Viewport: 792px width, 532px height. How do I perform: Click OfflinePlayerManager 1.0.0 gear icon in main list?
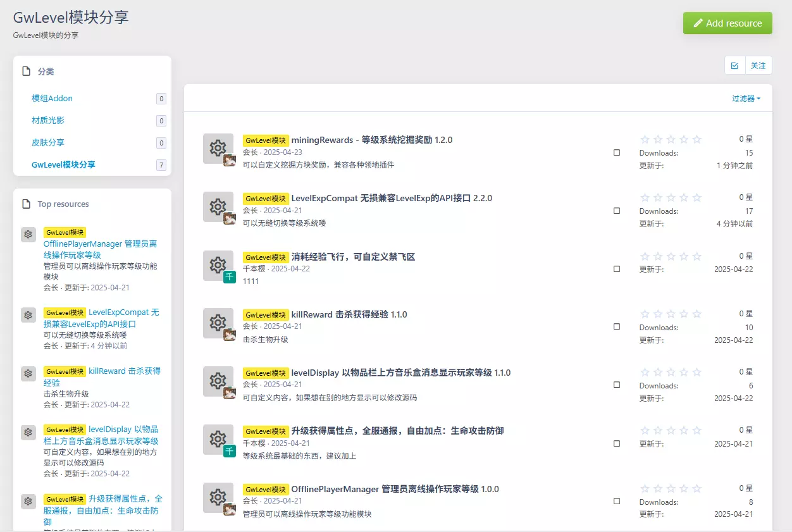click(218, 497)
